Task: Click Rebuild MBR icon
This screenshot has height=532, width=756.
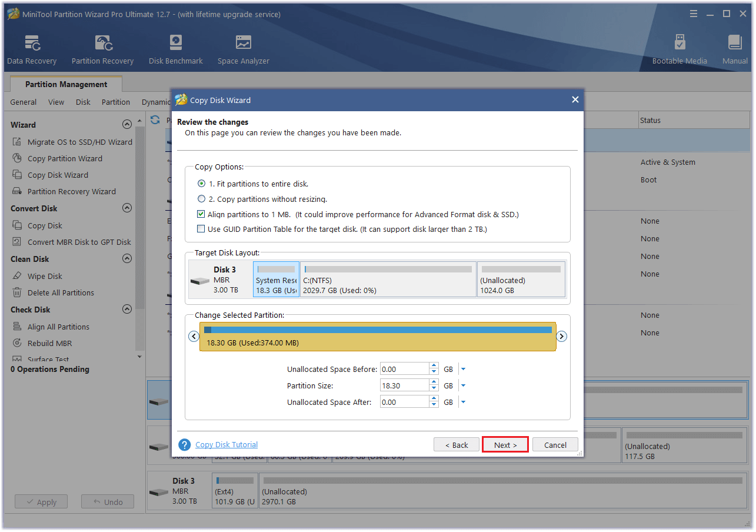Action: pos(17,343)
